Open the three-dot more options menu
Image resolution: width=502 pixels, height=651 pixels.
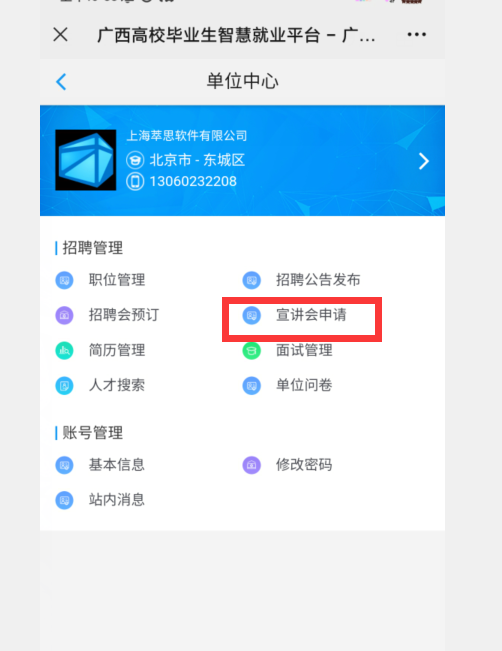(x=416, y=34)
